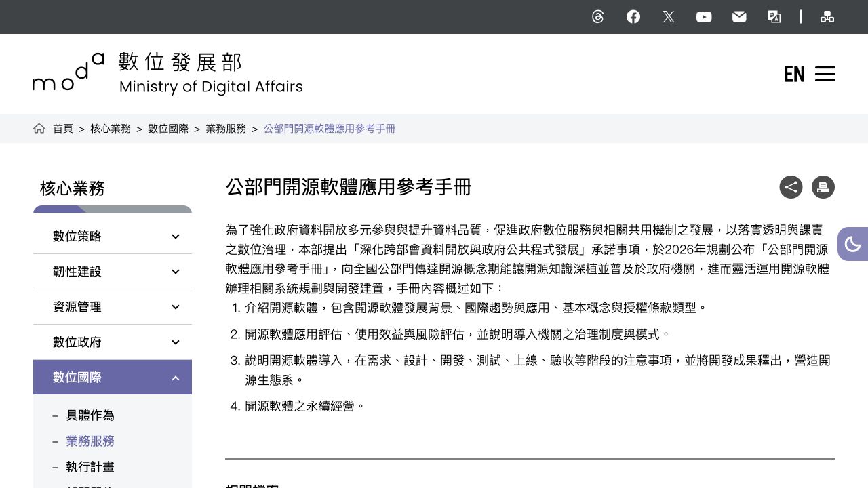
Task: Expand the 數位政府 chevron
Action: [x=176, y=342]
